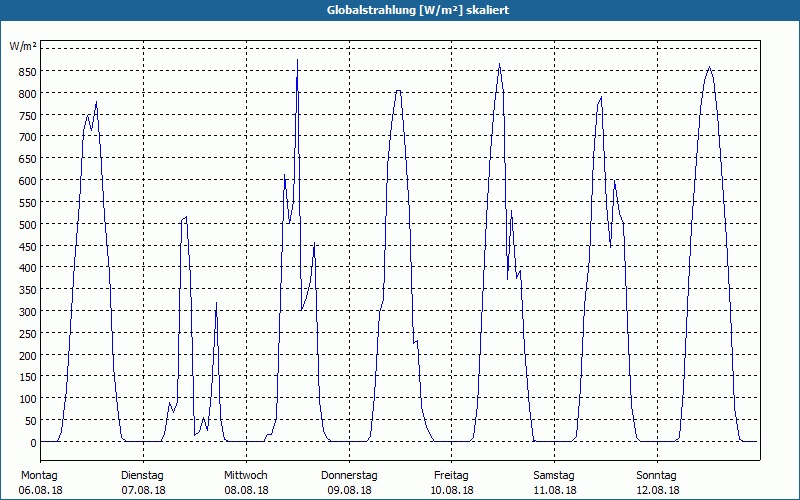Image resolution: width=800 pixels, height=500 pixels.
Task: Select the Sonntag 12.08.18 axis label
Action: pos(657,483)
